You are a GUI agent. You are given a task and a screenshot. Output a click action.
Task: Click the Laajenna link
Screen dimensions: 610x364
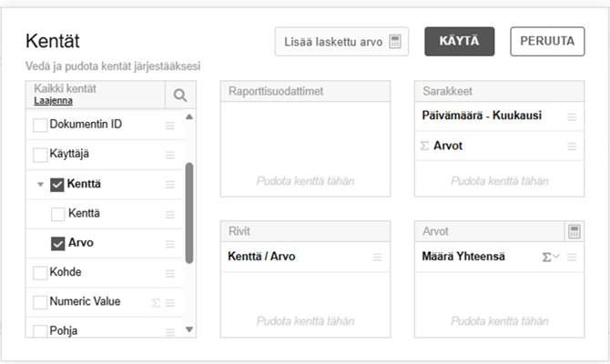[x=52, y=102]
